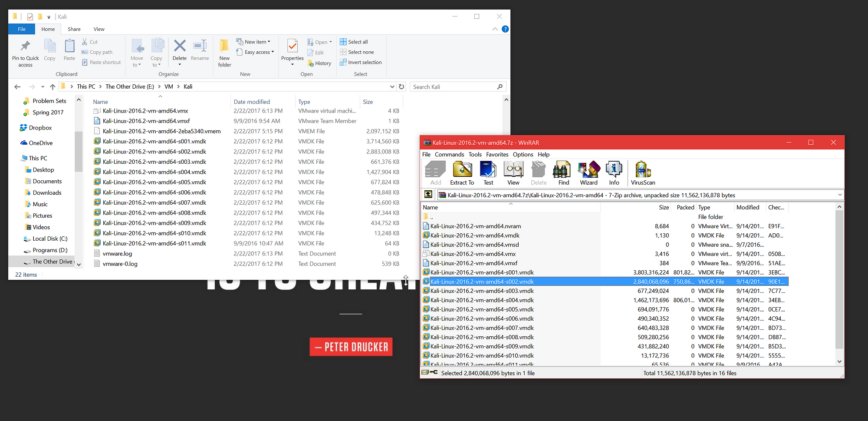The height and width of the screenshot is (421, 868).
Task: Open the WinRAR Commands menu
Action: (449, 154)
